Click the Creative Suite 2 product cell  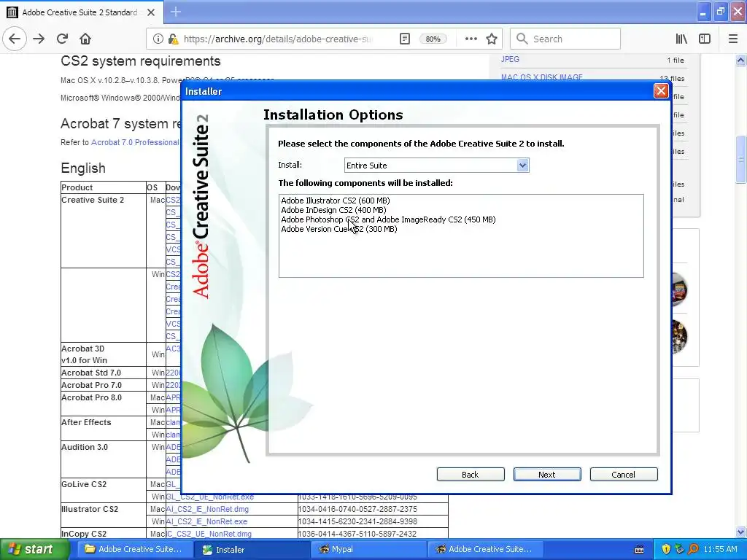click(104, 230)
